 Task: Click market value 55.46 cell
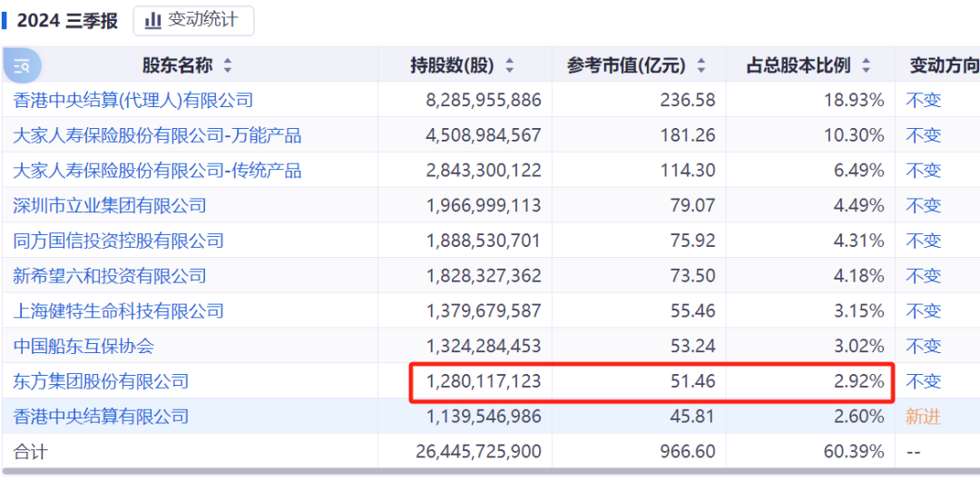[x=693, y=310]
